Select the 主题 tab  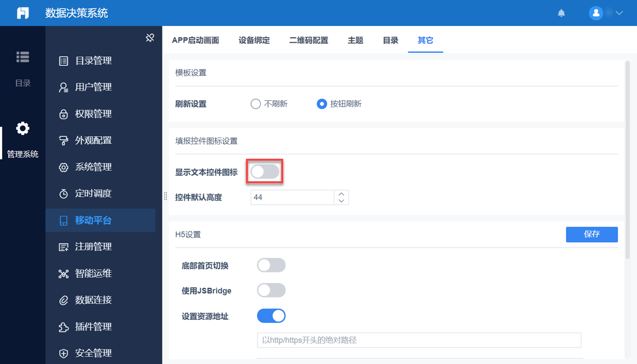coord(355,40)
